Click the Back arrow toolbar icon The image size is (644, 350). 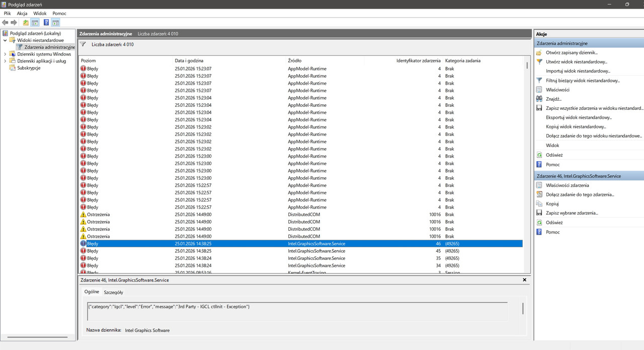click(x=5, y=23)
